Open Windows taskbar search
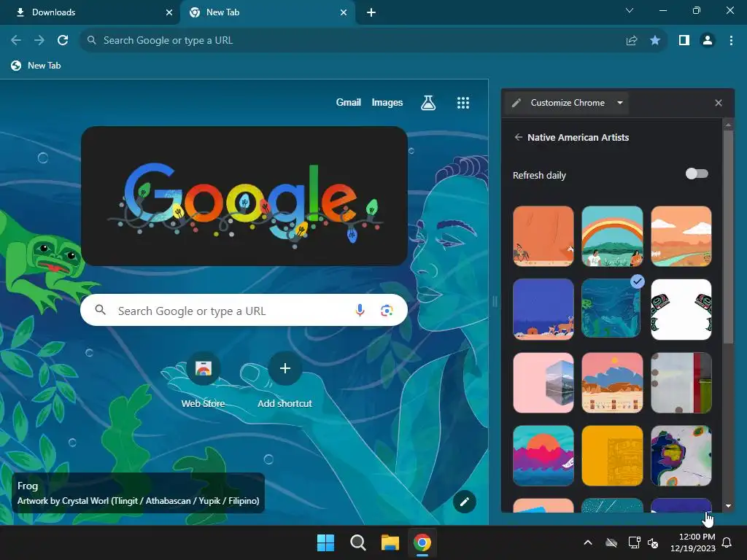Viewport: 747px width, 560px height. click(x=357, y=542)
